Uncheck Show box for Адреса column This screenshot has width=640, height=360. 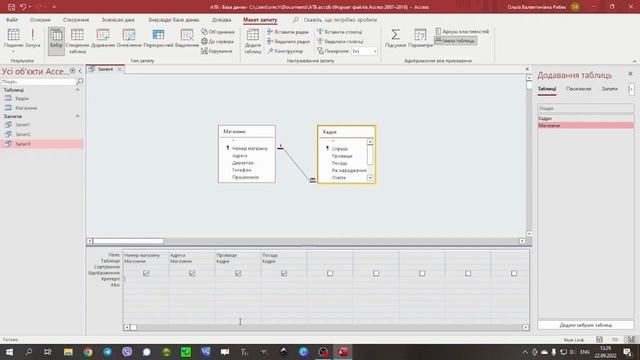(x=192, y=273)
